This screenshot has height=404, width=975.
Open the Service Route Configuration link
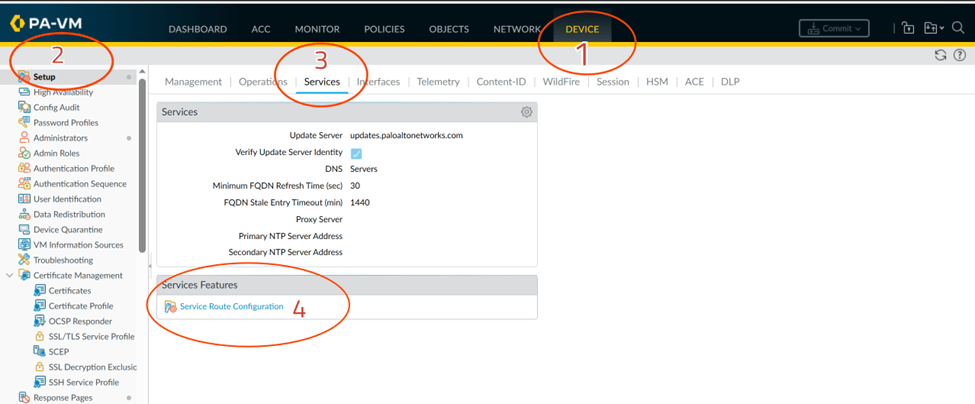(x=231, y=306)
